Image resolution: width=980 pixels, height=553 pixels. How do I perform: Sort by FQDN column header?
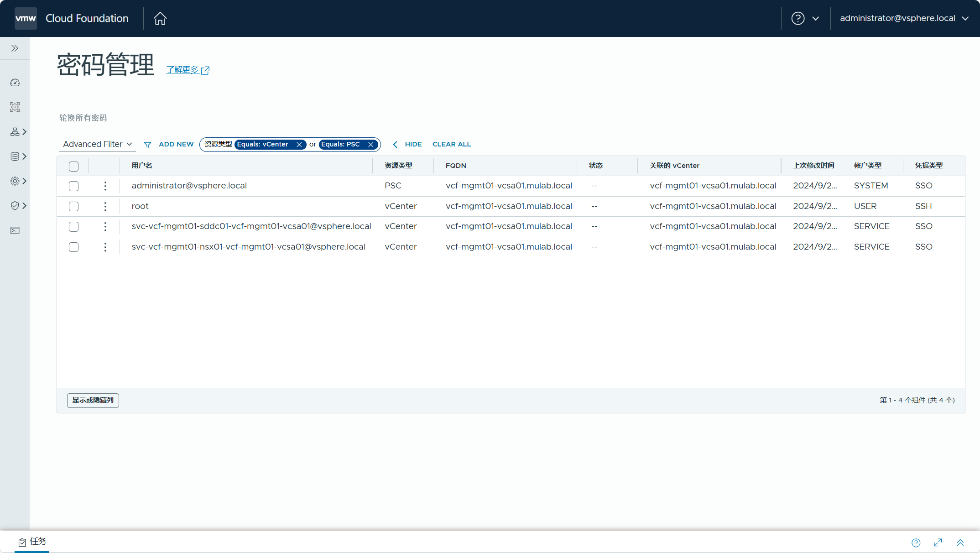point(456,166)
